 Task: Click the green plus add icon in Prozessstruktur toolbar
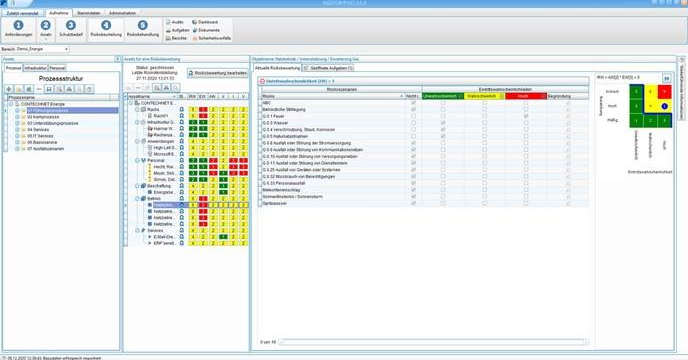pyautogui.click(x=9, y=89)
